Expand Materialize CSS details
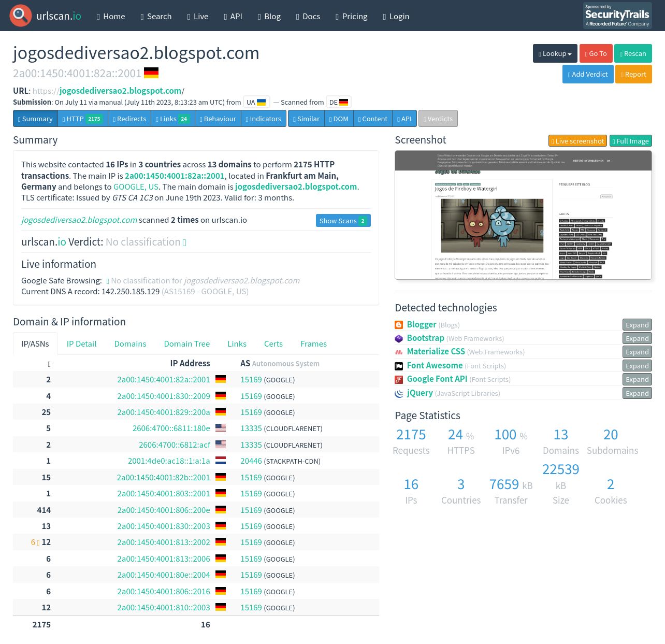This screenshot has height=644, width=665. click(x=637, y=352)
